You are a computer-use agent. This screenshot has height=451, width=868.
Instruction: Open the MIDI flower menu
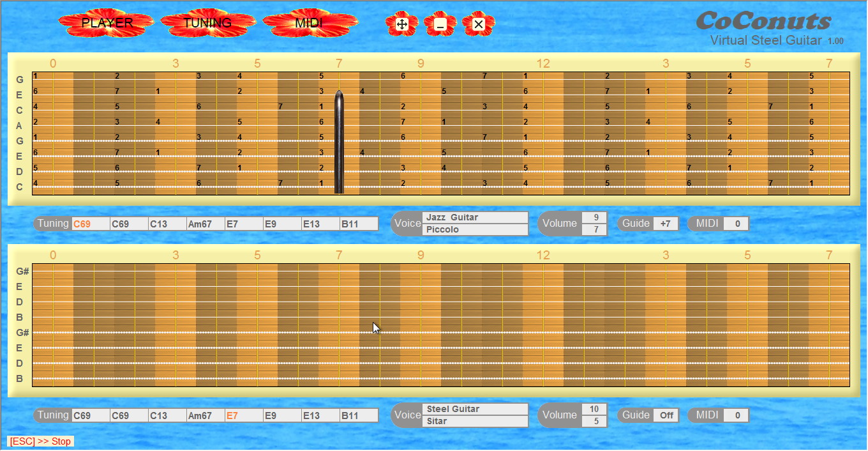(310, 24)
